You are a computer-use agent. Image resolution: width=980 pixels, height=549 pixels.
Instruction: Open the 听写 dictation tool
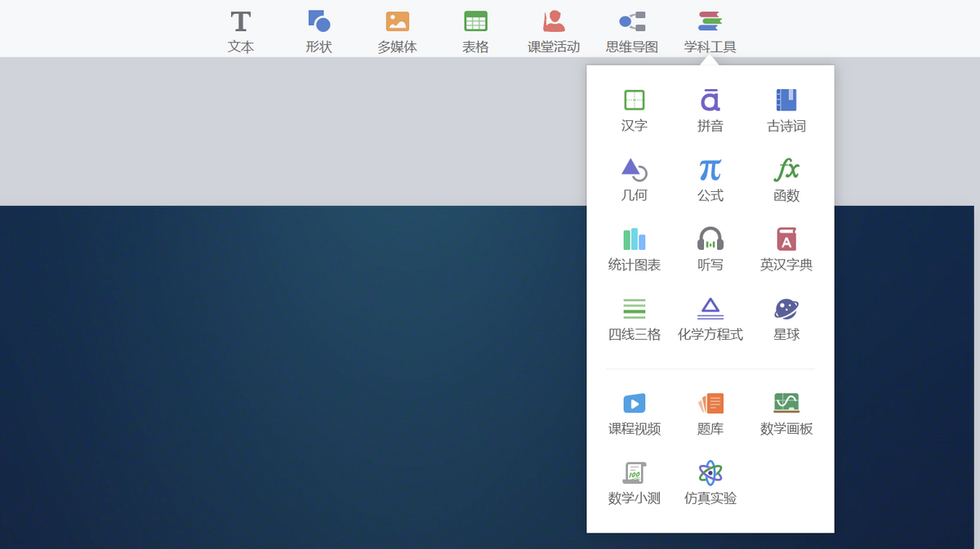(x=710, y=250)
